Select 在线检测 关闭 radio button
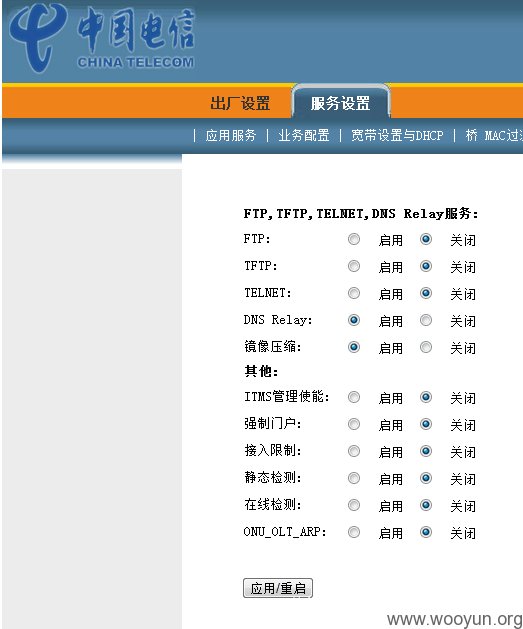 pyautogui.click(x=426, y=505)
